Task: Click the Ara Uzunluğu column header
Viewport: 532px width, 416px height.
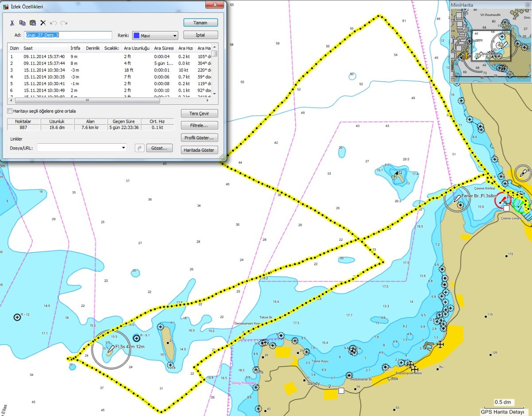Action: coord(137,48)
